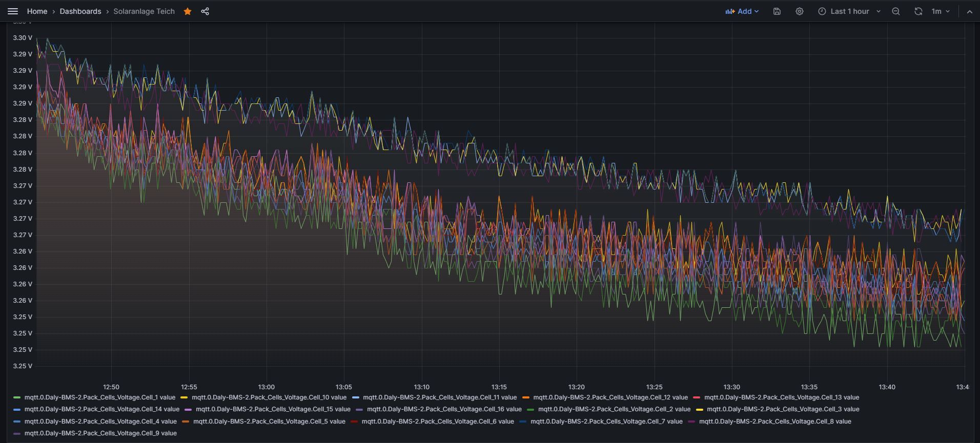
Task: Toggle Cell_1 series visibility in legend
Action: [x=99, y=397]
